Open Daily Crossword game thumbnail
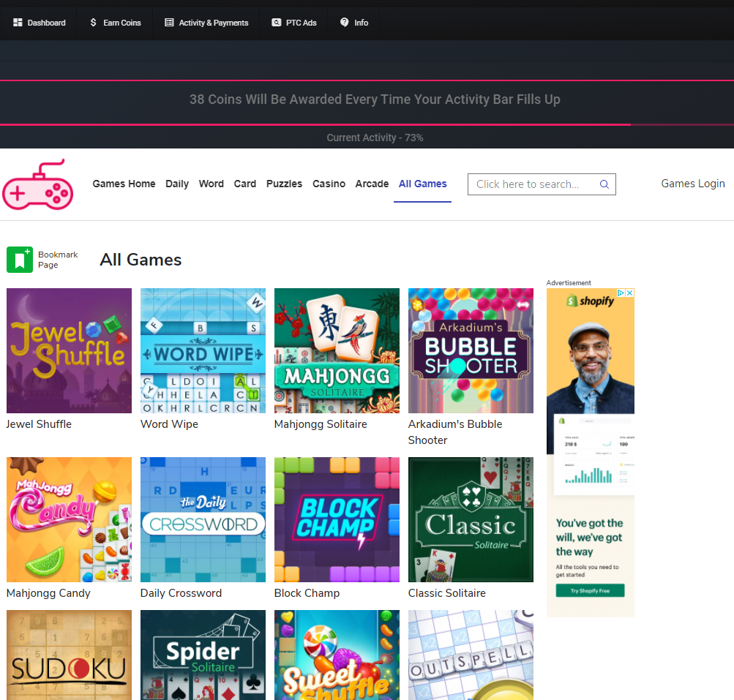Screen dimensions: 734x700 click(203, 519)
